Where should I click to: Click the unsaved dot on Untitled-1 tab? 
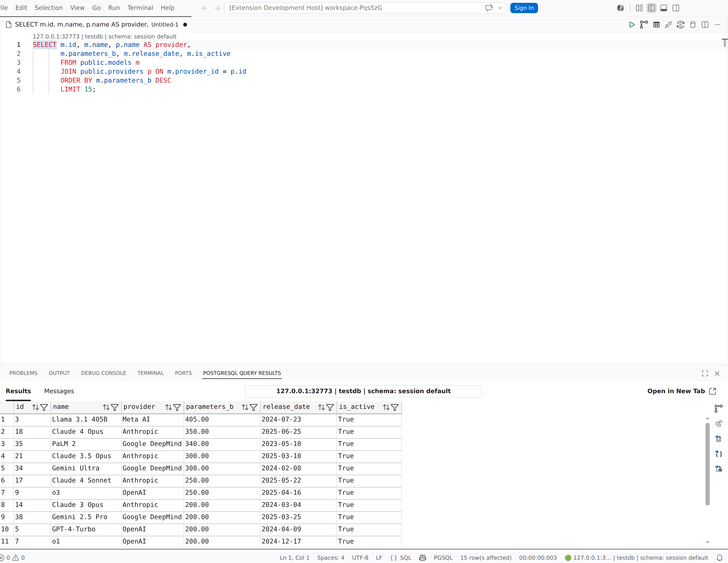(185, 25)
